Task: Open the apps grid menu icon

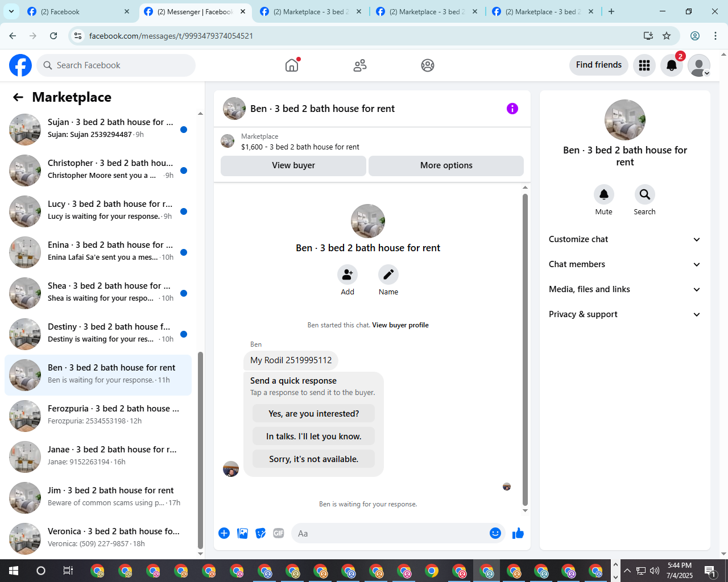Action: 644,65
